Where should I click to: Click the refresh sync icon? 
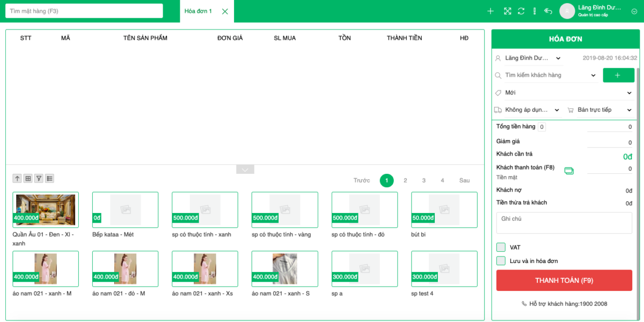coord(521,11)
